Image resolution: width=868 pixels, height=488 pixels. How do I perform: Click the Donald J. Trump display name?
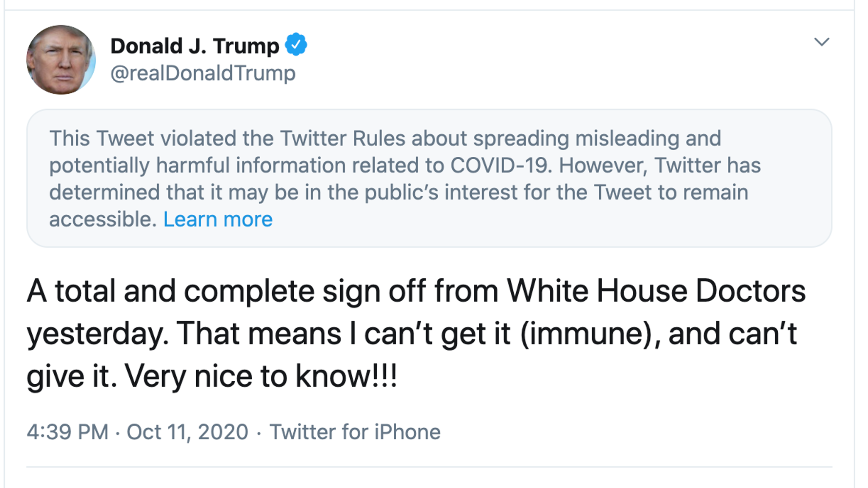tap(195, 46)
